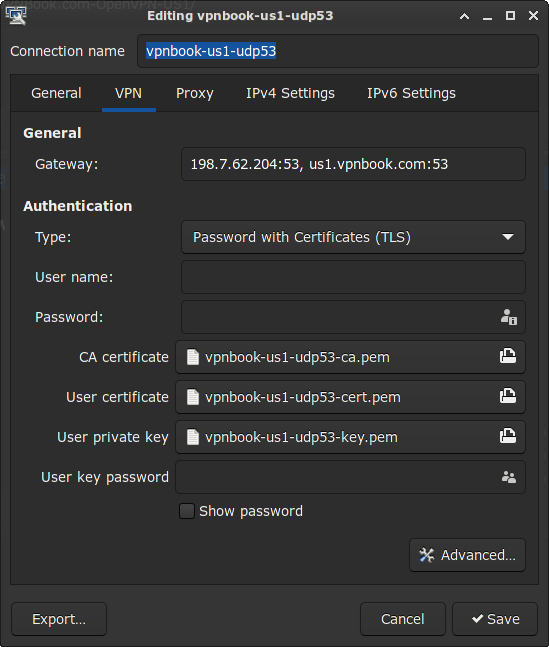Open the Advanced... settings button
Image resolution: width=549 pixels, height=647 pixels.
467,555
